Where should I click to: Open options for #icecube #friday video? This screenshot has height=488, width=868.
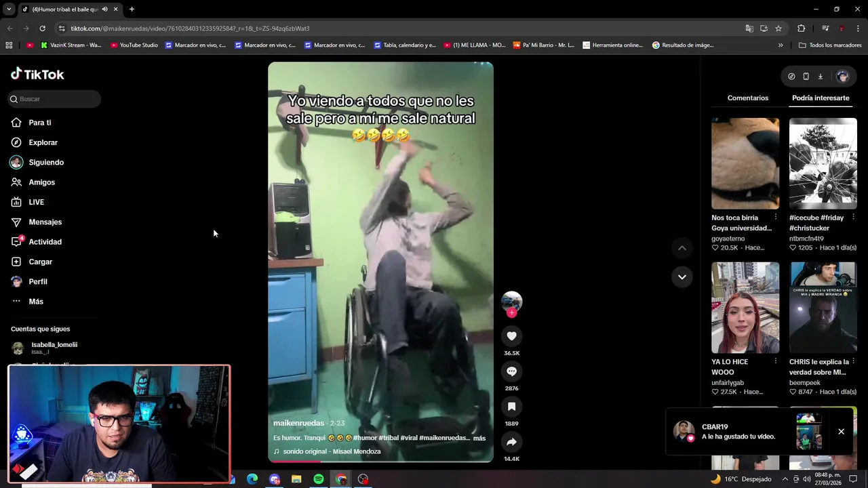[853, 218]
